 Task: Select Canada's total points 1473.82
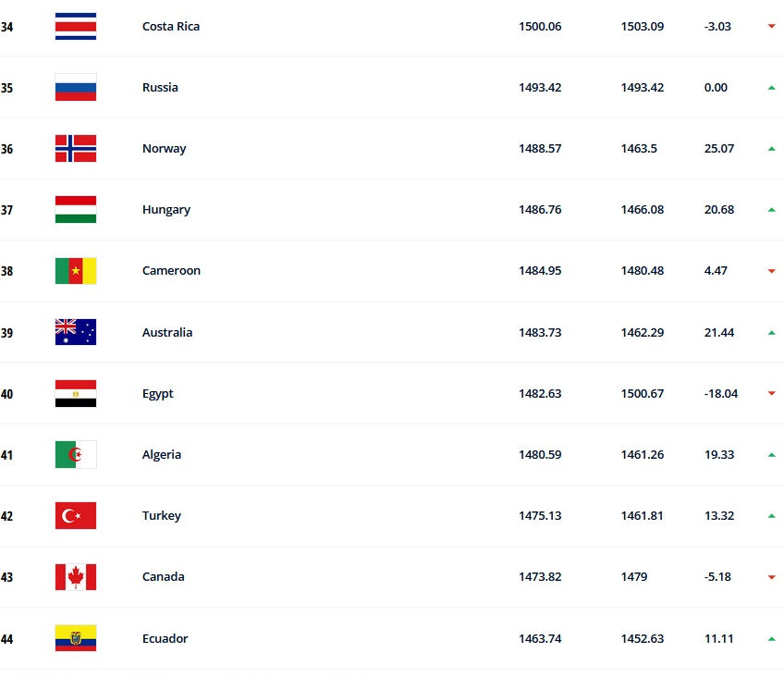[x=540, y=577]
